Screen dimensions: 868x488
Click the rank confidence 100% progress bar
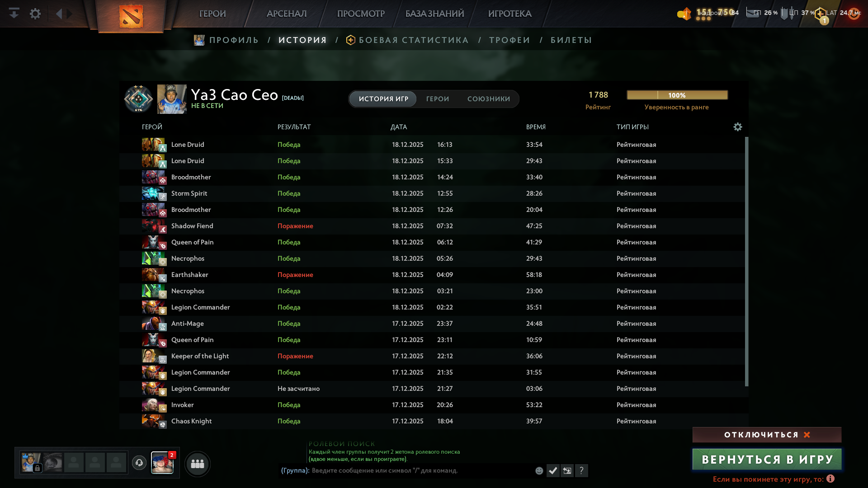tap(677, 95)
